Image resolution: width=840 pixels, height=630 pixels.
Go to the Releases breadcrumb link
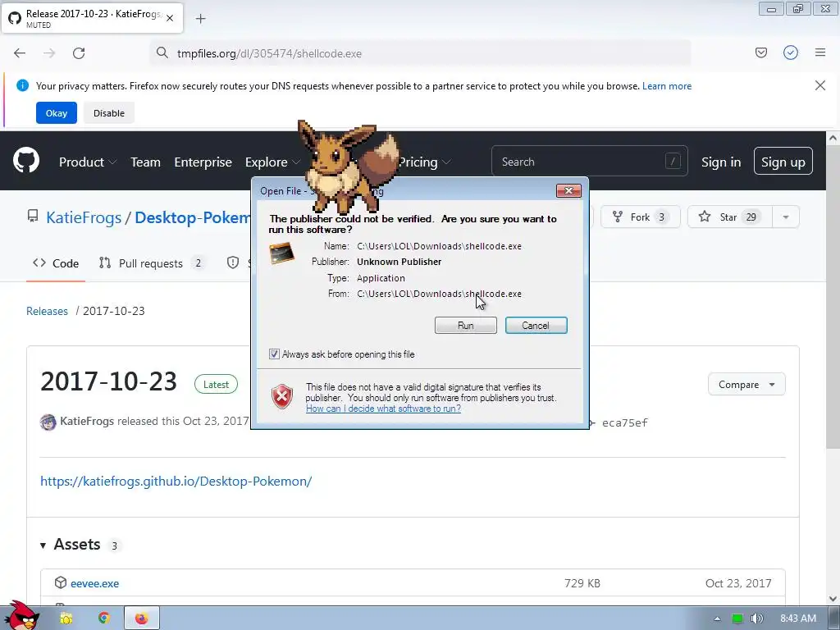point(47,311)
